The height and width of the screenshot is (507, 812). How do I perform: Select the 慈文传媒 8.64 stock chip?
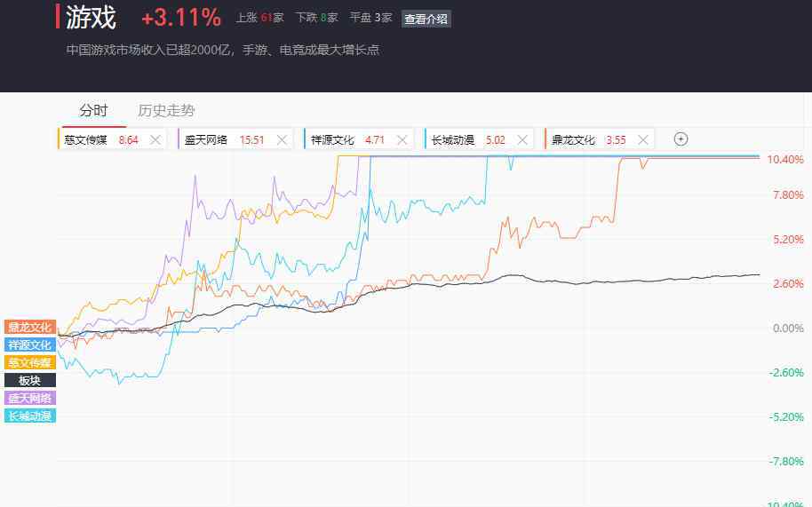(x=100, y=139)
